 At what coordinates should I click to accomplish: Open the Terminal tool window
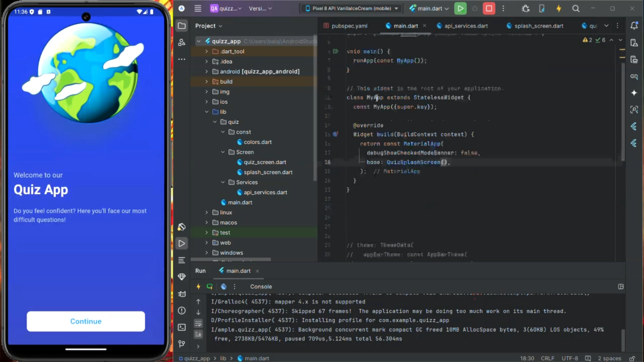click(x=182, y=327)
